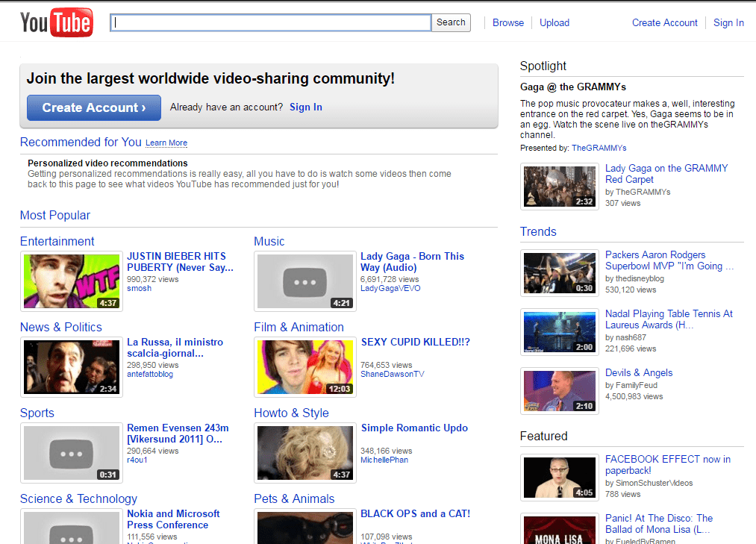
Task: Click the YouTube logo
Action: pyautogui.click(x=57, y=22)
